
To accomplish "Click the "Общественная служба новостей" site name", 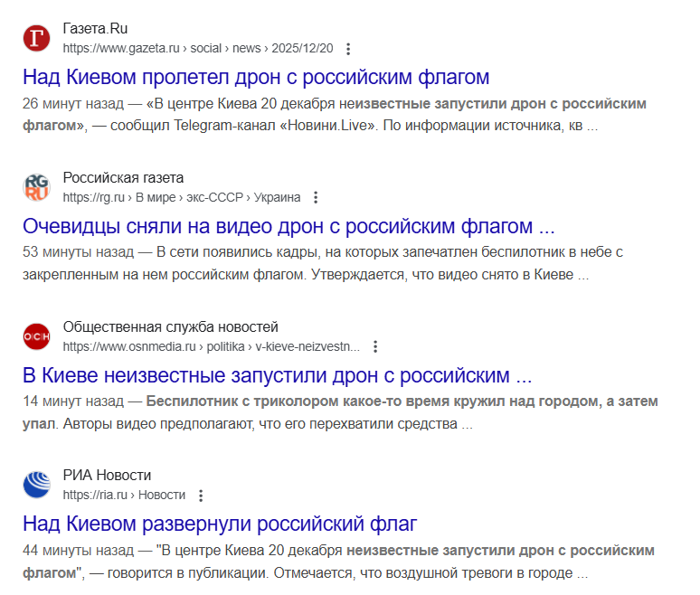I will pos(170,327).
